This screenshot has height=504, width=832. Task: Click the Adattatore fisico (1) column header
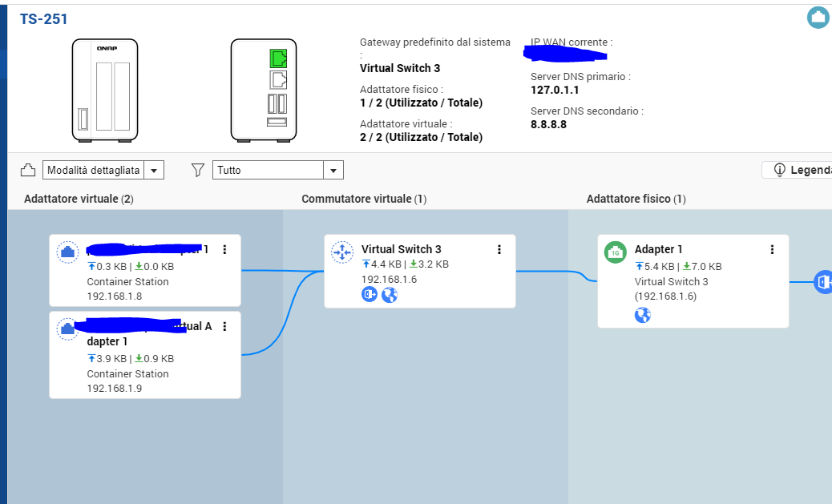(636, 199)
